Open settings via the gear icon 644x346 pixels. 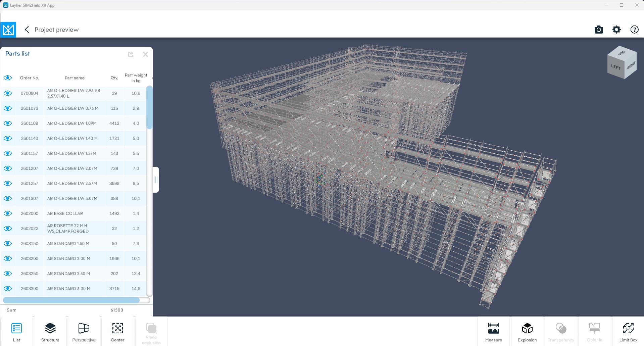pos(616,30)
